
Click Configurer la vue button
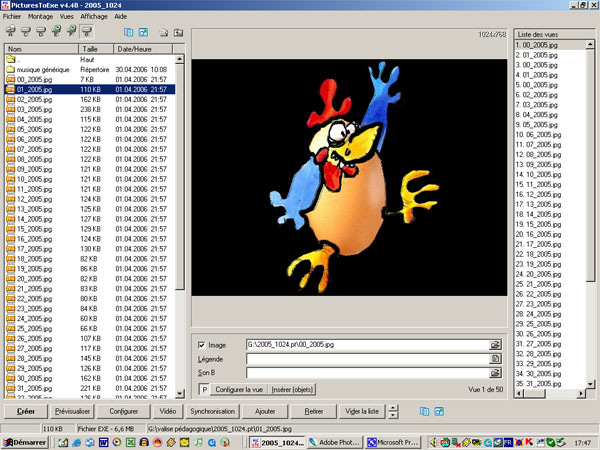(x=239, y=390)
